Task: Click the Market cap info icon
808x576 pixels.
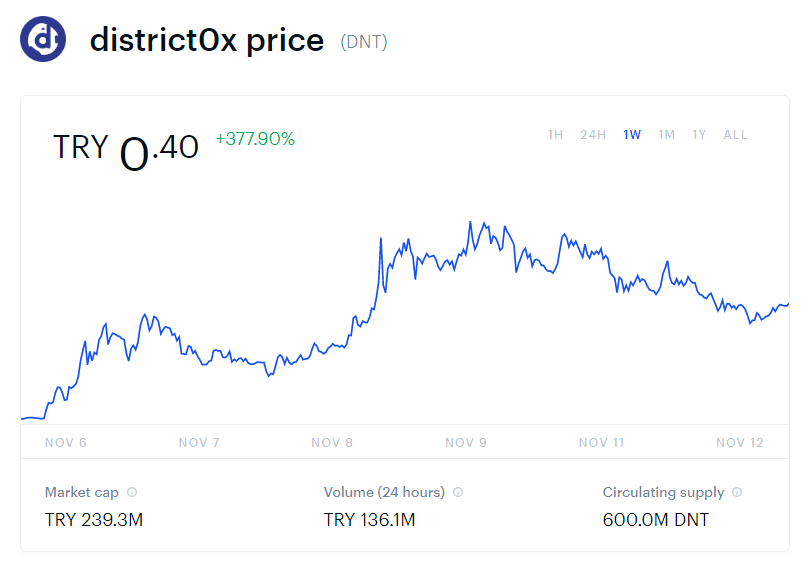Action: pyautogui.click(x=132, y=492)
